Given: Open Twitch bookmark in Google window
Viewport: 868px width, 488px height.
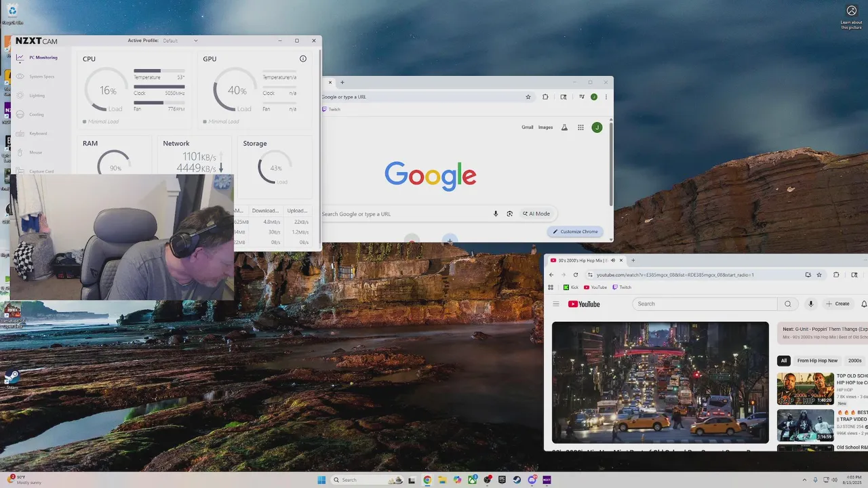Looking at the screenshot, I should click(x=332, y=109).
